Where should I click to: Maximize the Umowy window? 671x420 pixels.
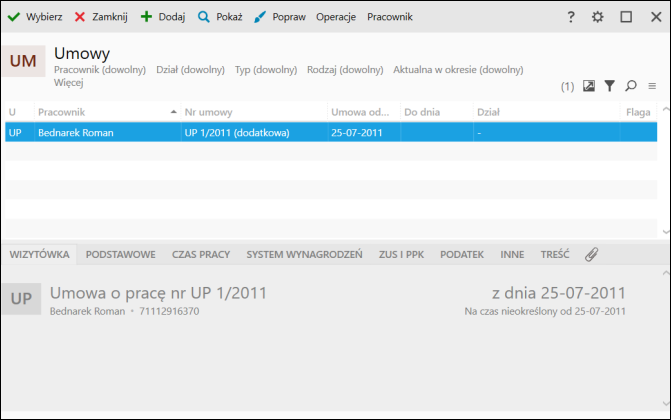coord(626,17)
